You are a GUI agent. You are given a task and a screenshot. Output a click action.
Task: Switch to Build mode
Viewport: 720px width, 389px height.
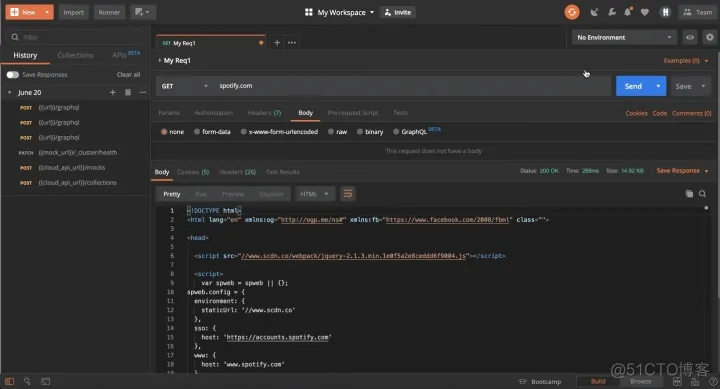point(598,382)
